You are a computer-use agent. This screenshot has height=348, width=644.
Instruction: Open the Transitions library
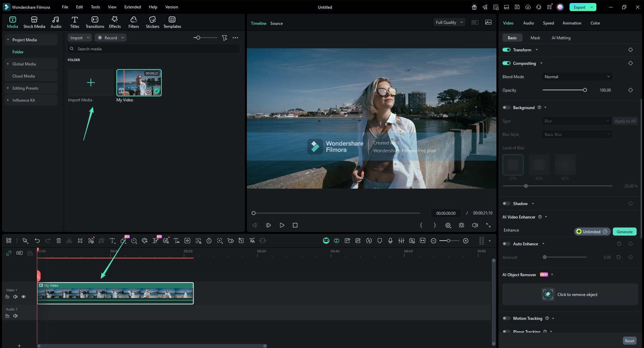[95, 22]
